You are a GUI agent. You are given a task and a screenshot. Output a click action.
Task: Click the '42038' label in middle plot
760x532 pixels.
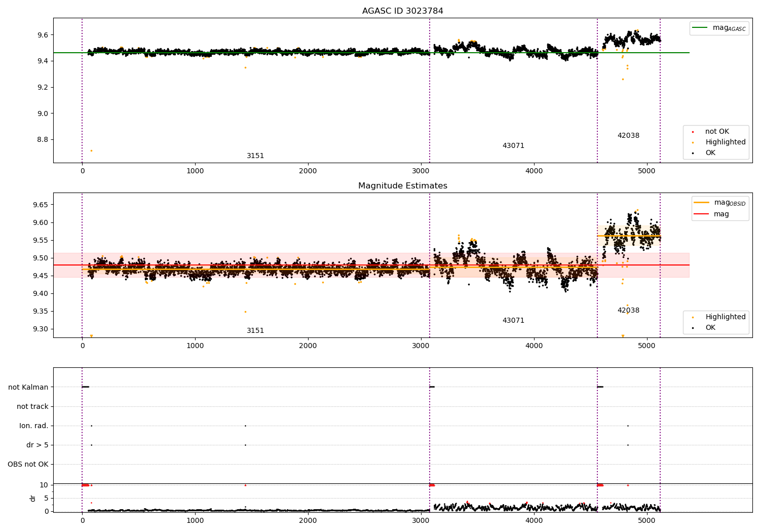coord(628,311)
